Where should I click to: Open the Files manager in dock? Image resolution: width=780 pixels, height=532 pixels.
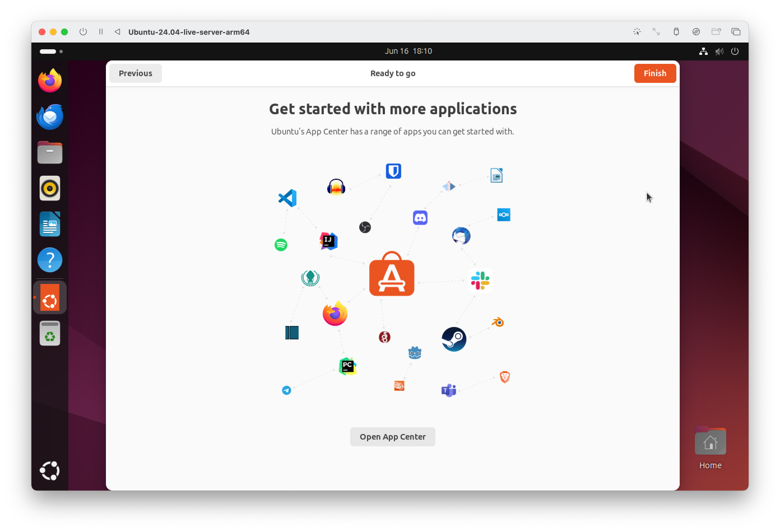coord(50,153)
